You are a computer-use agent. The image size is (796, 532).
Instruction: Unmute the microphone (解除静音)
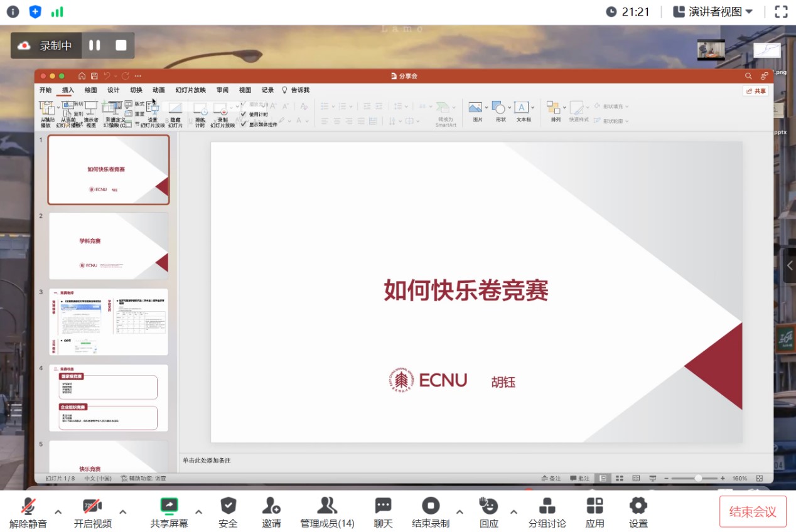point(28,505)
